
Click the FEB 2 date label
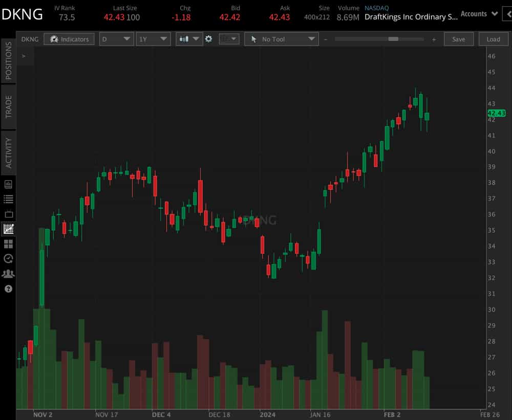[392, 415]
